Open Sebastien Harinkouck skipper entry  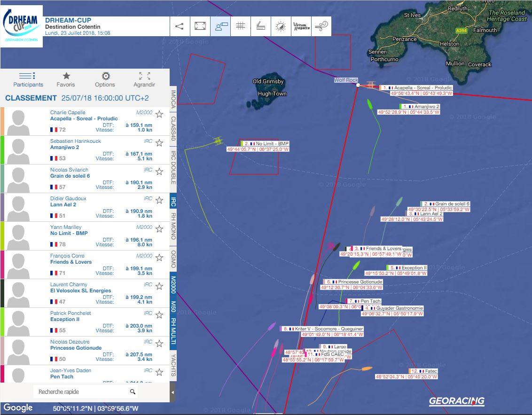point(85,150)
